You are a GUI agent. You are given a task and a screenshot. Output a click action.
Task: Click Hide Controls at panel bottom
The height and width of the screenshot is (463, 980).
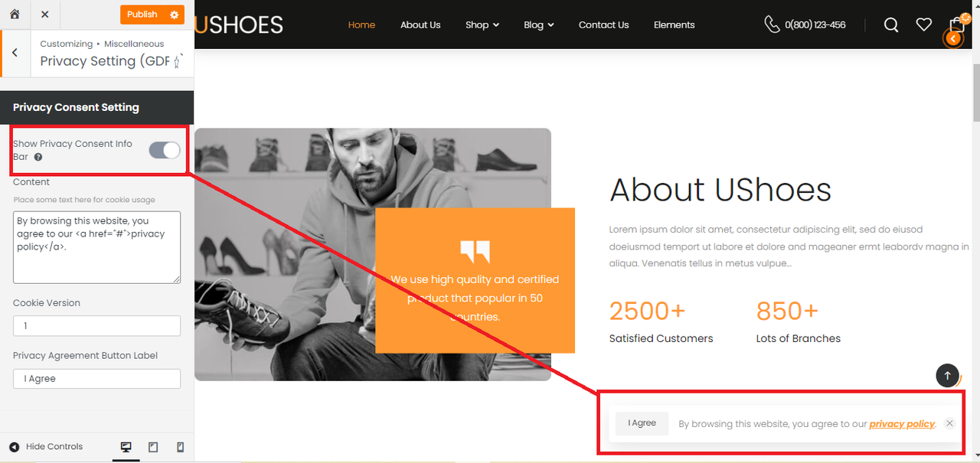46,447
